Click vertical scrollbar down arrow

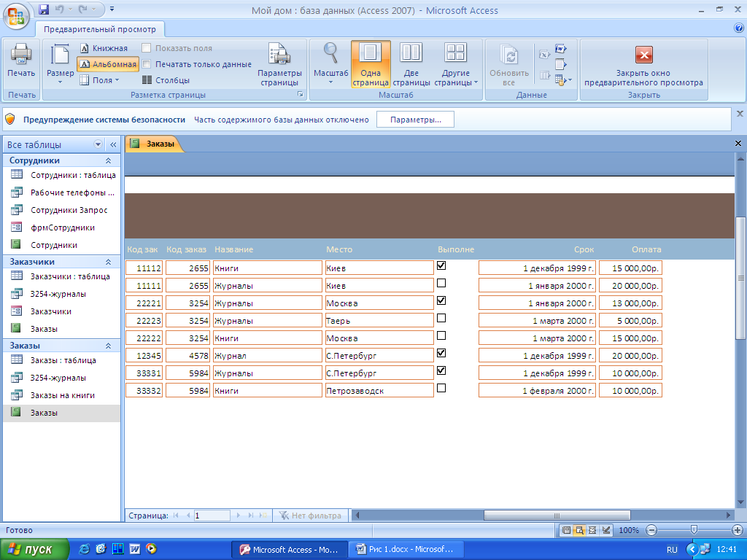(740, 502)
